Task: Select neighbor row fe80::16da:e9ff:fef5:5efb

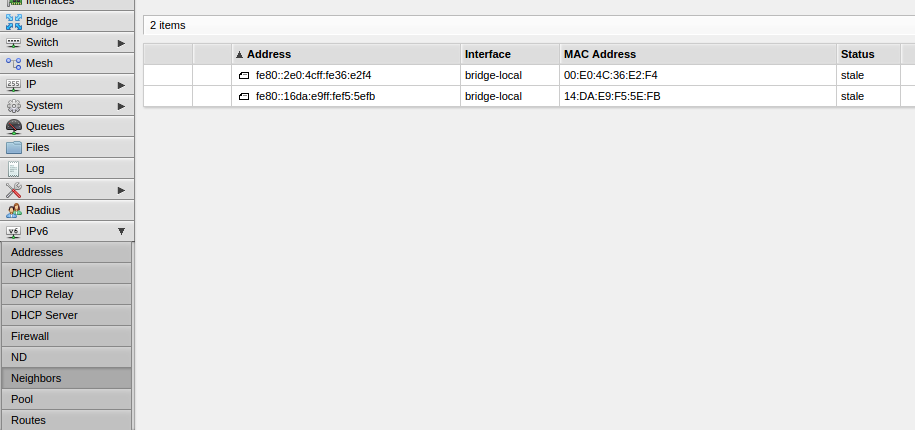Action: pyautogui.click(x=315, y=96)
